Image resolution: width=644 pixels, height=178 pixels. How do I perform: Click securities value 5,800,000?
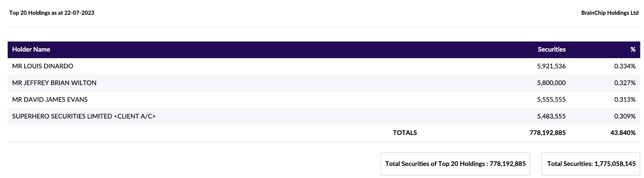coord(551,83)
